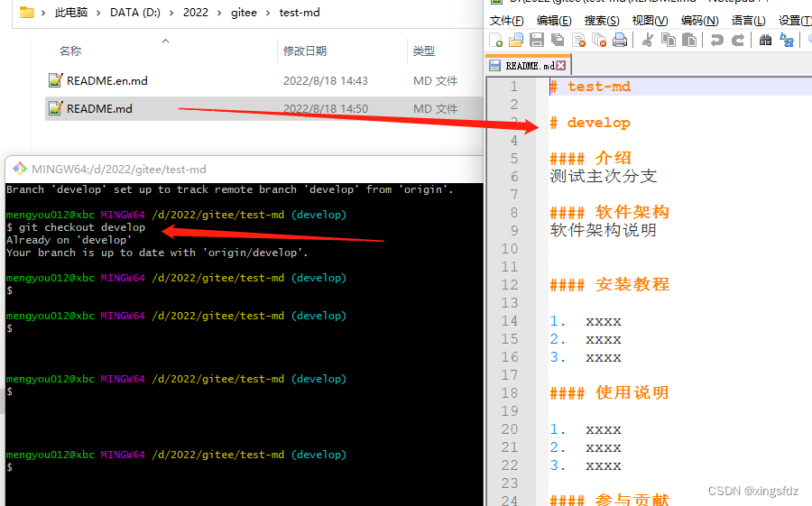Click the 2022/8/18 14:43 date cell

click(x=325, y=81)
